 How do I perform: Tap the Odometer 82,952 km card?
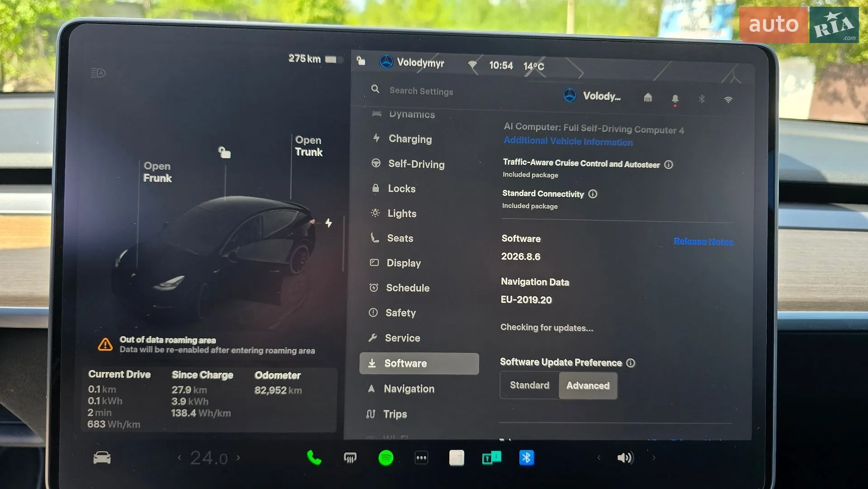pos(278,383)
